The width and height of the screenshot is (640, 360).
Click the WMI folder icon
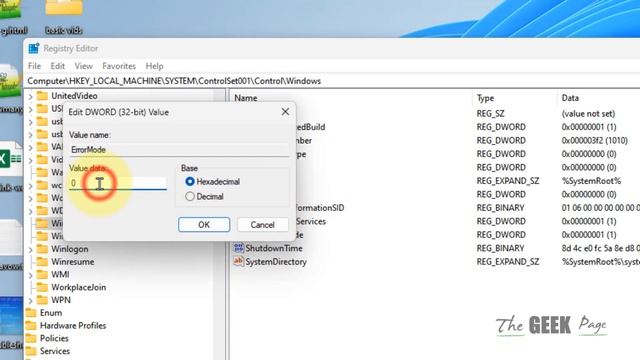(x=42, y=274)
